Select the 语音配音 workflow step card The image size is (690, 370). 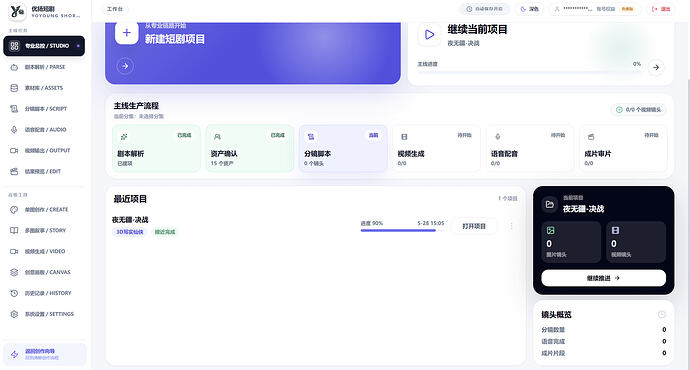click(530, 148)
